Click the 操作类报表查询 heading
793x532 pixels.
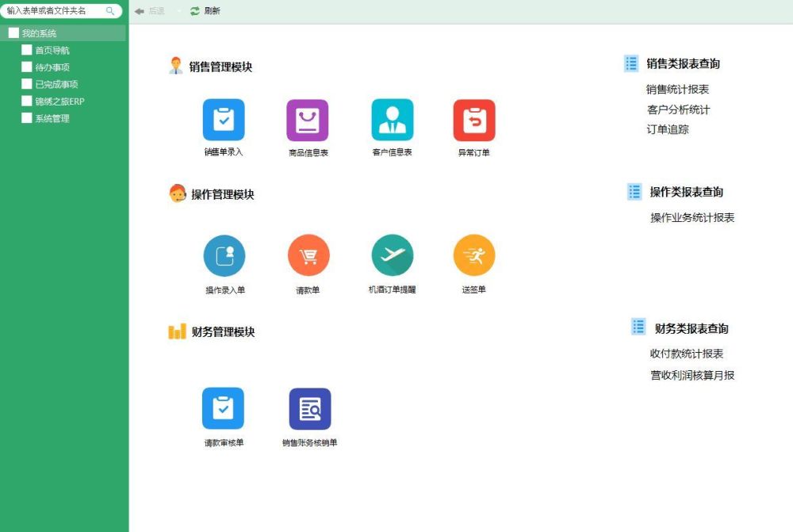(x=686, y=192)
